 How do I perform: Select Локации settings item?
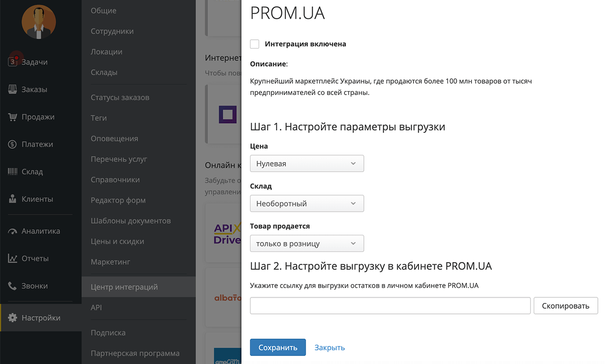coord(106,52)
